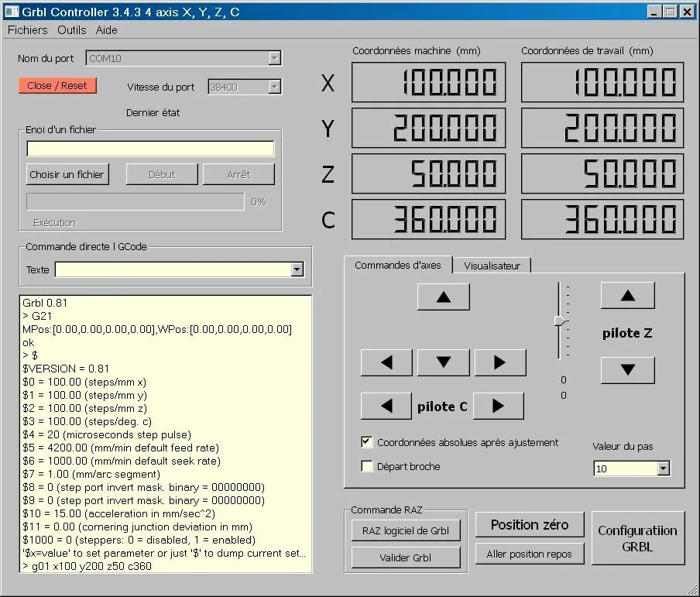
Task: Rotate pilote C right arrow
Action: coord(498,406)
